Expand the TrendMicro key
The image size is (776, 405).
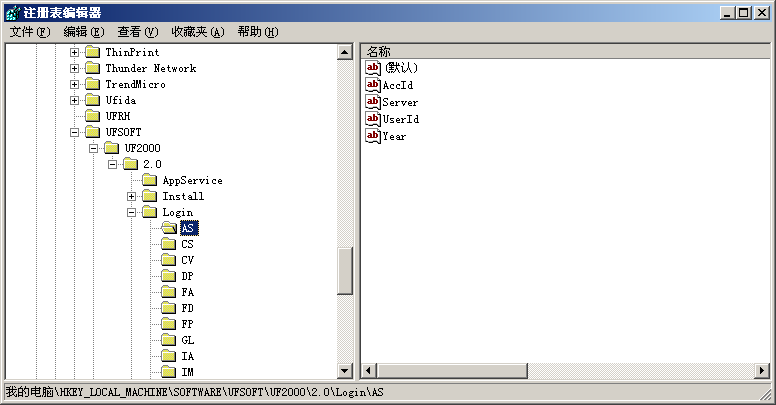click(x=74, y=84)
